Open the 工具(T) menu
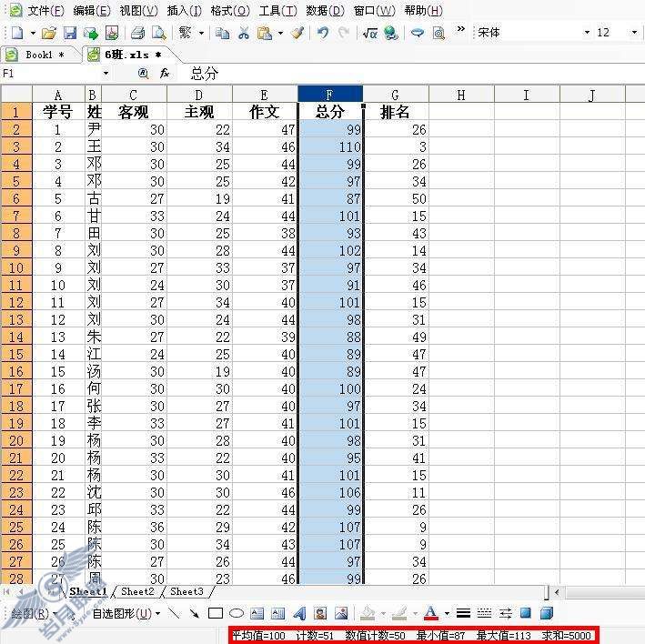Viewport: 645px width, 644px height. coord(277,11)
